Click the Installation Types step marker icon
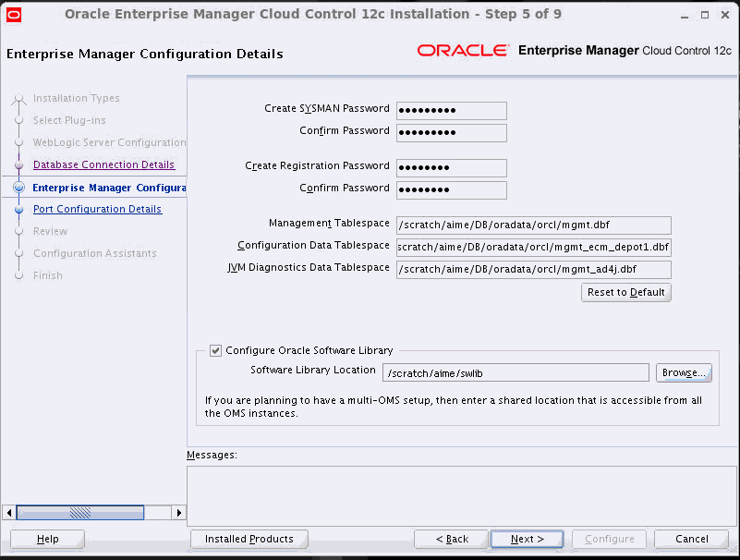This screenshot has height=560, width=740. [18, 99]
